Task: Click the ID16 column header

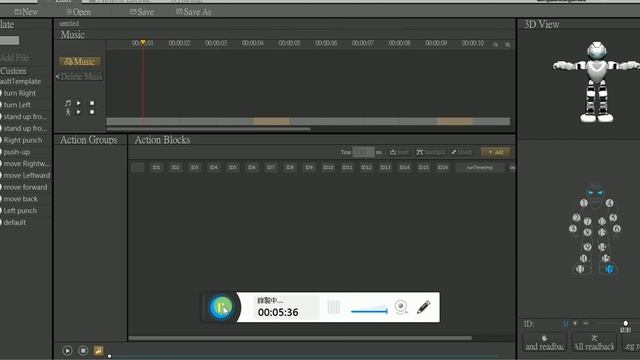Action: tap(442, 167)
